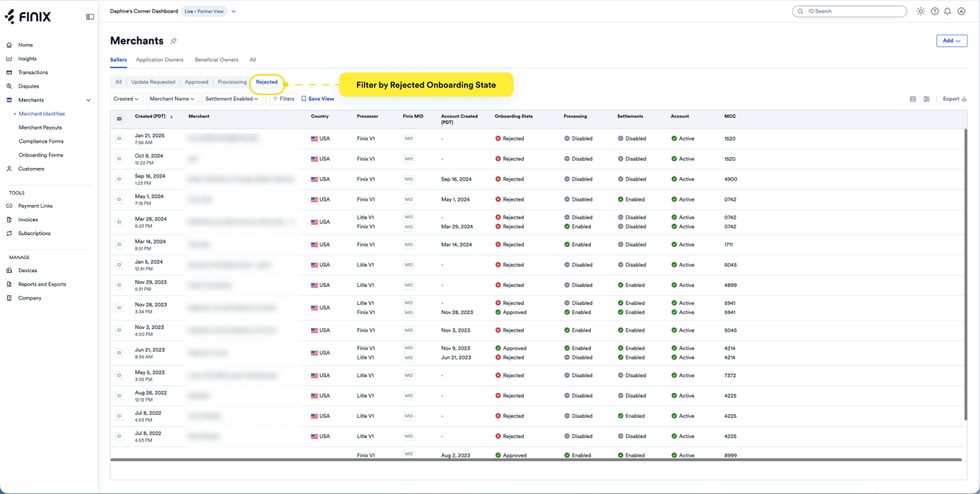This screenshot has width=980, height=494.
Task: Expand the Created filter dropdown
Action: [127, 99]
